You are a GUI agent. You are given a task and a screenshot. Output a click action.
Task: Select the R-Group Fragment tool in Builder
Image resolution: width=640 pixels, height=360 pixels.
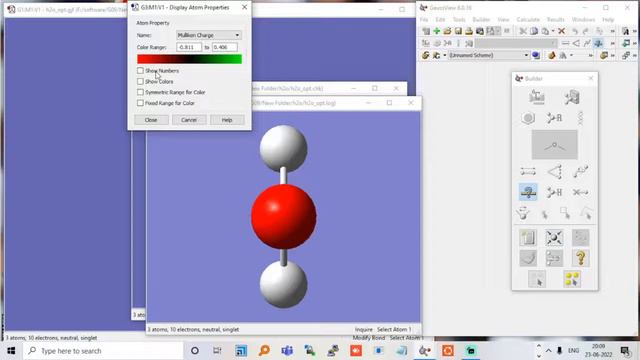(554, 118)
